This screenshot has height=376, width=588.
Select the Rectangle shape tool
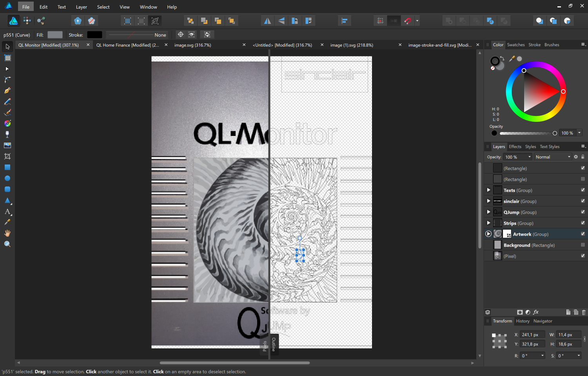pyautogui.click(x=7, y=167)
